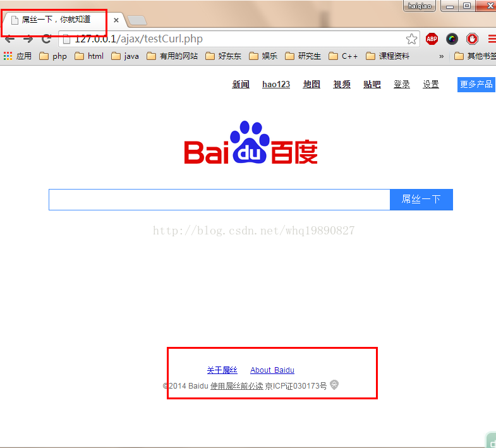Open the round color lens extension icon
Image resolution: width=496 pixels, height=448 pixels.
[x=452, y=39]
